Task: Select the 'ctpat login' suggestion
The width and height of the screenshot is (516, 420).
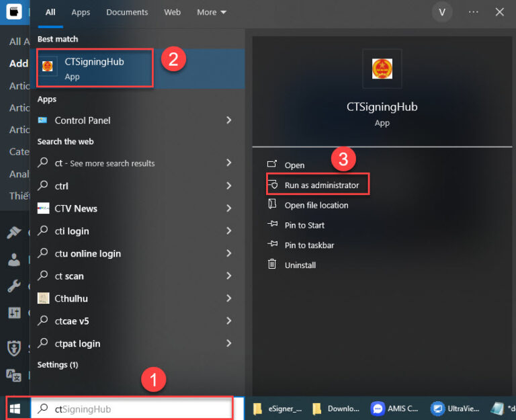Action: pos(77,343)
